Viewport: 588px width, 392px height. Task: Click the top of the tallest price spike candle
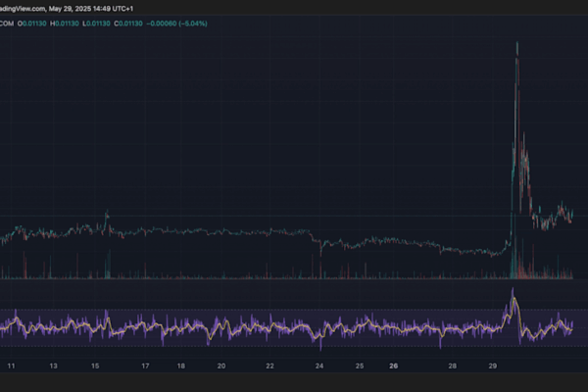click(517, 43)
